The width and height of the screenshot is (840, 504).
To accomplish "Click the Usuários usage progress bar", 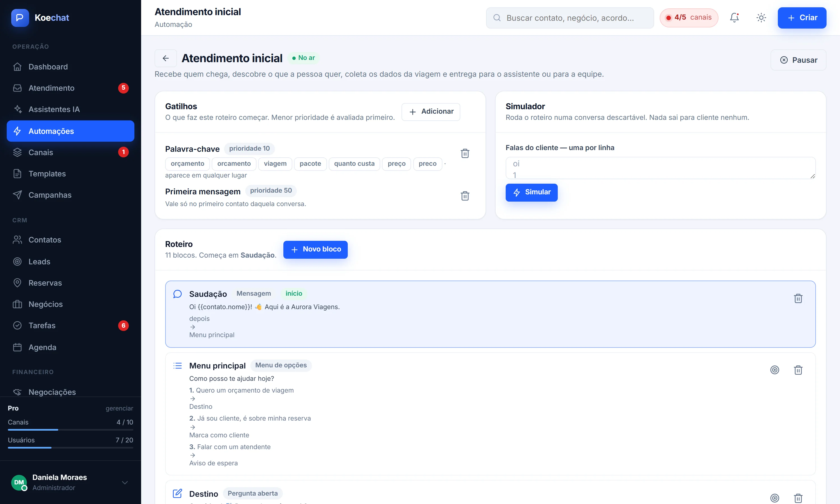I will pyautogui.click(x=71, y=448).
